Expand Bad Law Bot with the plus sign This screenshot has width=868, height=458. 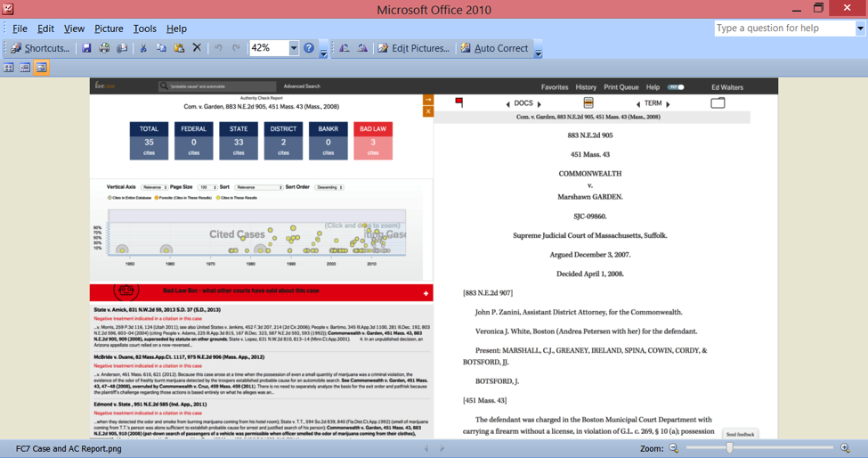pos(426,293)
